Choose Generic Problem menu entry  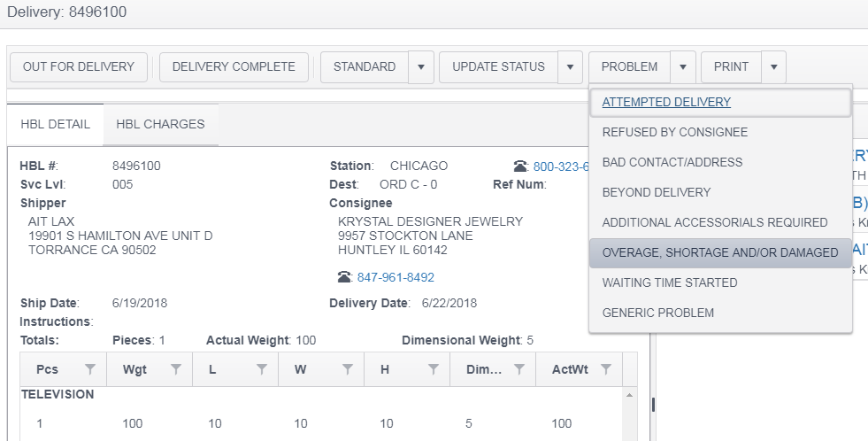tap(720, 313)
